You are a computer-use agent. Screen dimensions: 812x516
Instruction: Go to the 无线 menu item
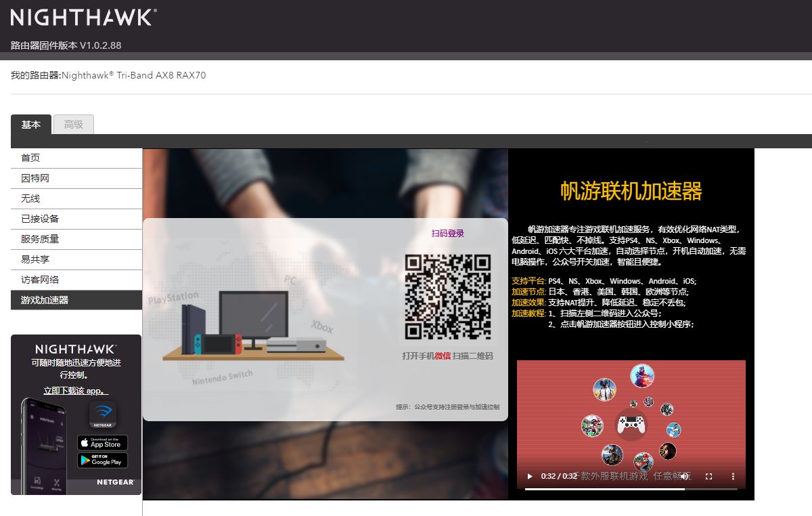click(76, 198)
